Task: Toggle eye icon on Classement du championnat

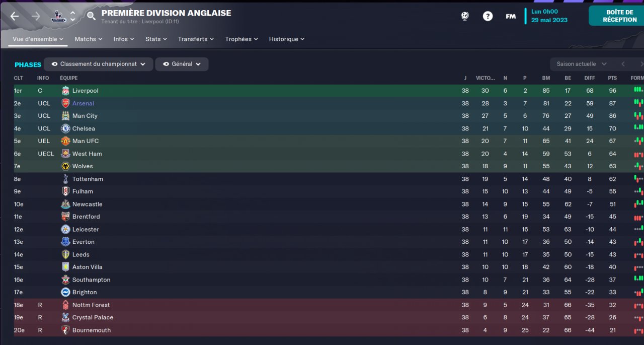Action: 54,64
